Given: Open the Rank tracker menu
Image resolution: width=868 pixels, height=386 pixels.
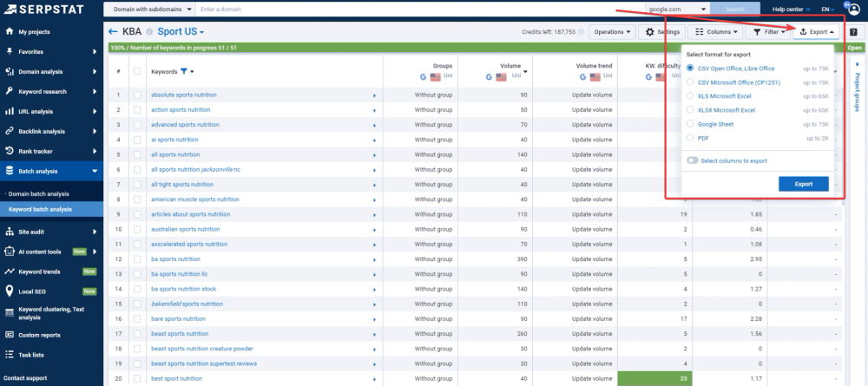Looking at the screenshot, I should coord(51,151).
